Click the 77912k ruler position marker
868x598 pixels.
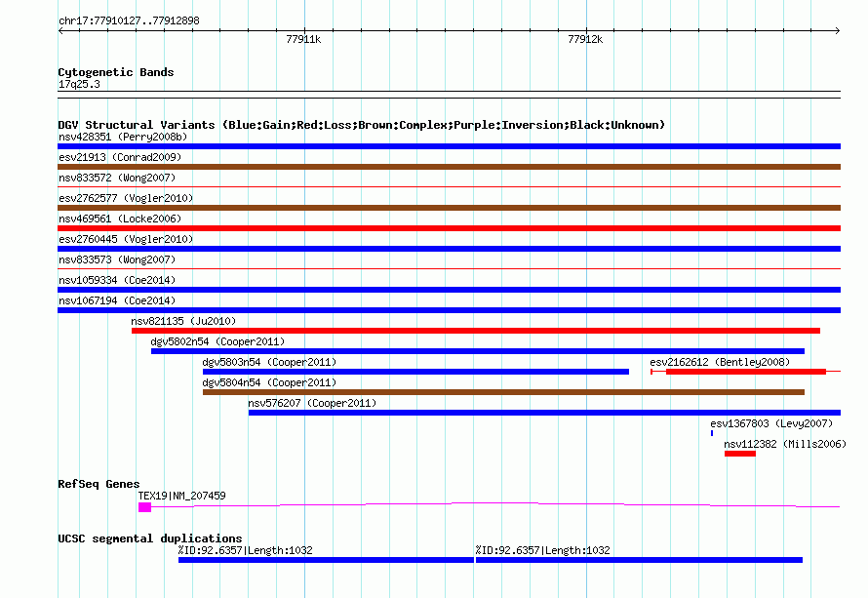coord(585,39)
